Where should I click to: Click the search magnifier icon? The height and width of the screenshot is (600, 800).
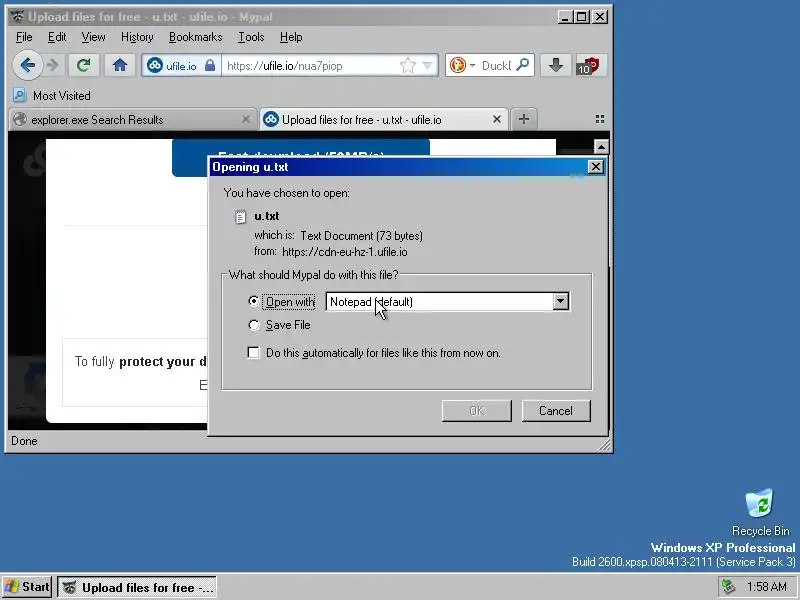point(522,65)
